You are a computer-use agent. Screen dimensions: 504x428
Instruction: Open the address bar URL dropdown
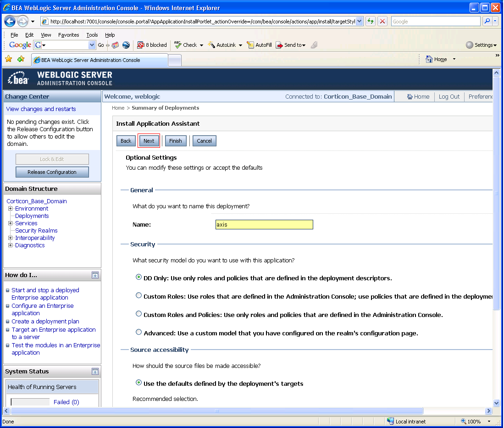[360, 21]
